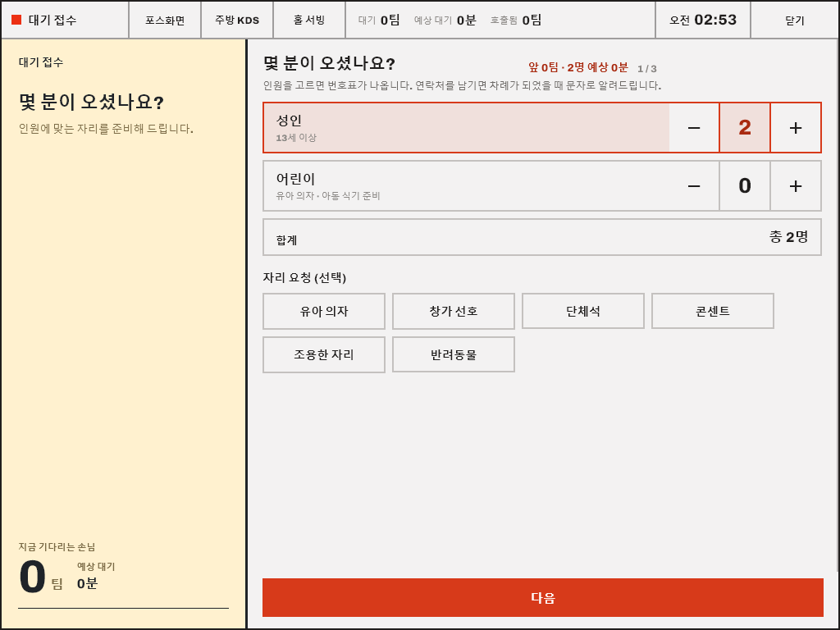Screen dimensions: 840x630
Task: Click the 오전 02:53 clock
Action: pyautogui.click(x=703, y=21)
